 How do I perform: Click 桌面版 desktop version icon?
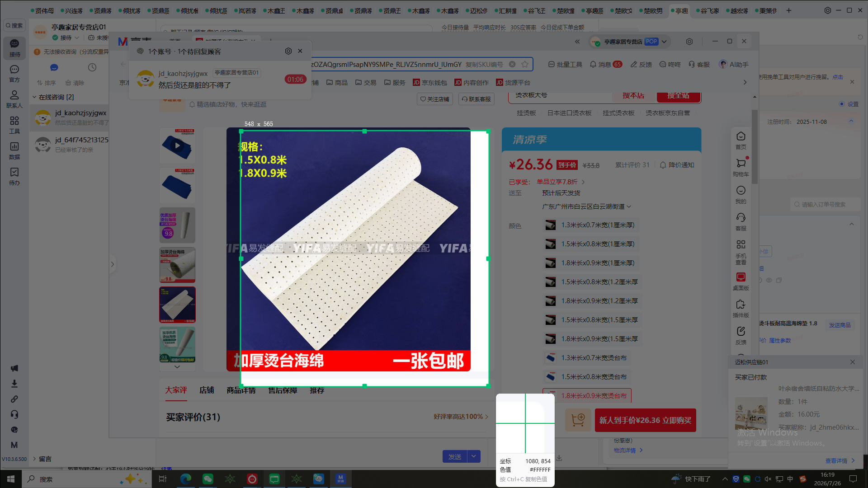click(741, 281)
